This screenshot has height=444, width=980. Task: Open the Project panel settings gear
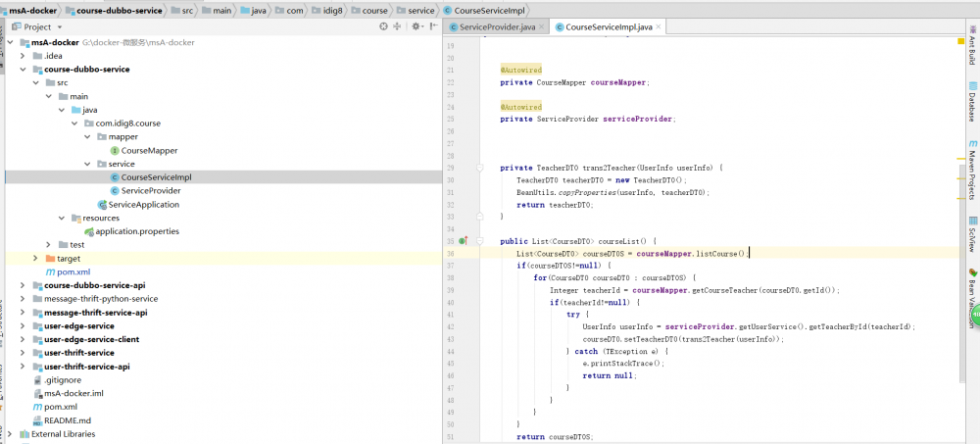pos(414,26)
